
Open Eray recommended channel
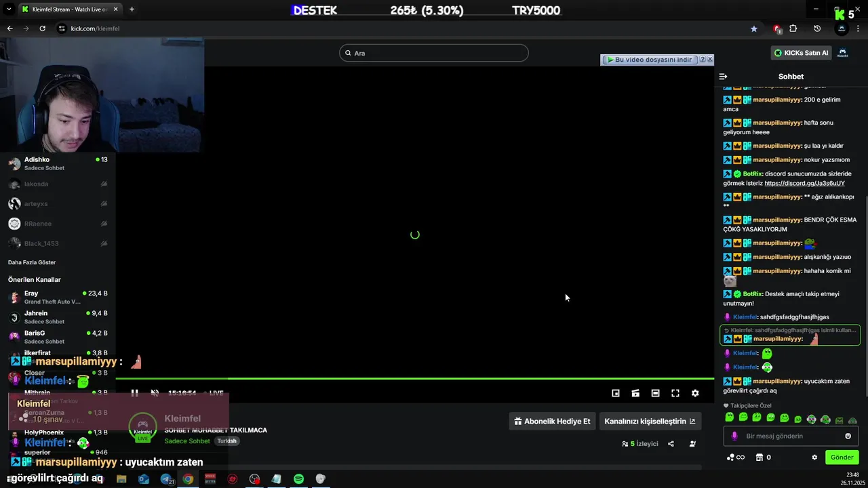[x=58, y=298]
